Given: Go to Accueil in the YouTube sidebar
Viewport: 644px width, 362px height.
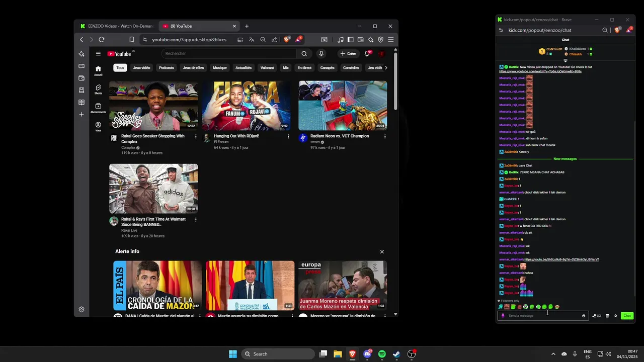Looking at the screenshot, I should pyautogui.click(x=98, y=70).
